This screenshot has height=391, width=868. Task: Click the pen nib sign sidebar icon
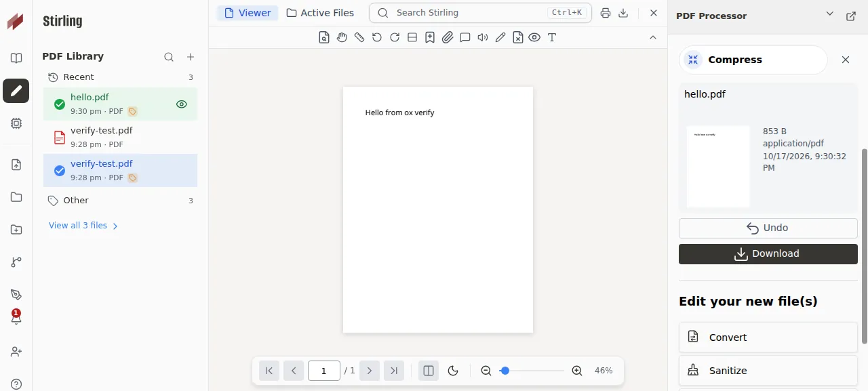16,295
